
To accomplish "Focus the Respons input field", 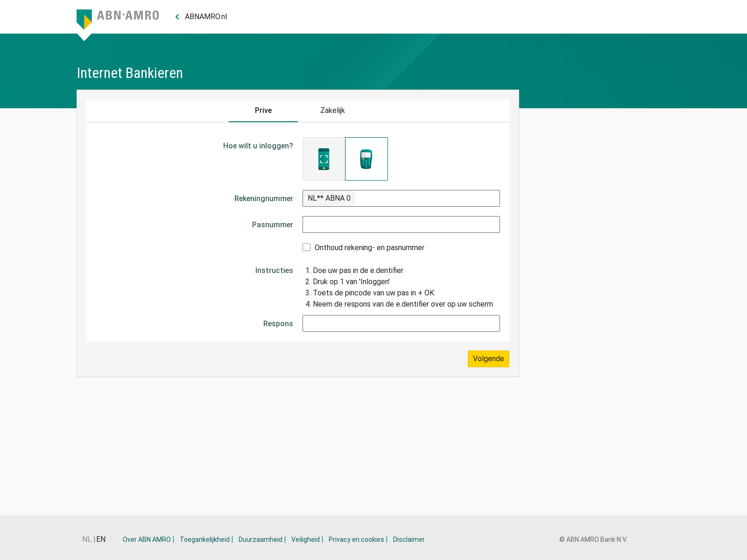I will point(401,323).
